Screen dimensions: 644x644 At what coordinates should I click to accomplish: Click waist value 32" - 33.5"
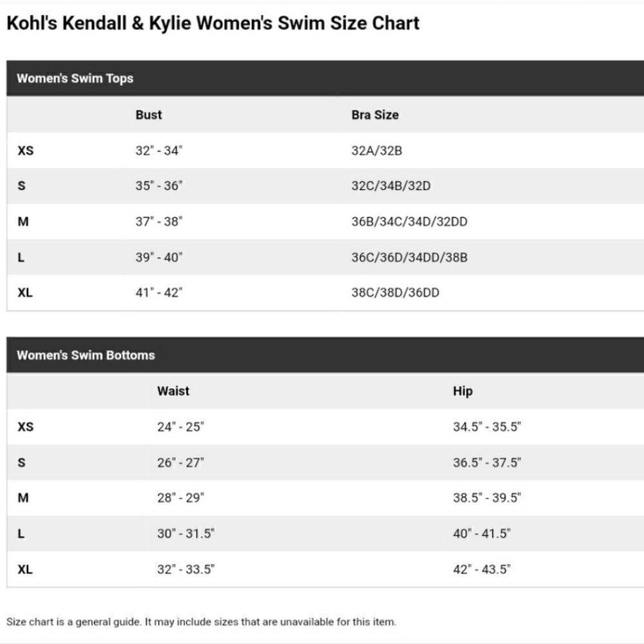(x=185, y=569)
